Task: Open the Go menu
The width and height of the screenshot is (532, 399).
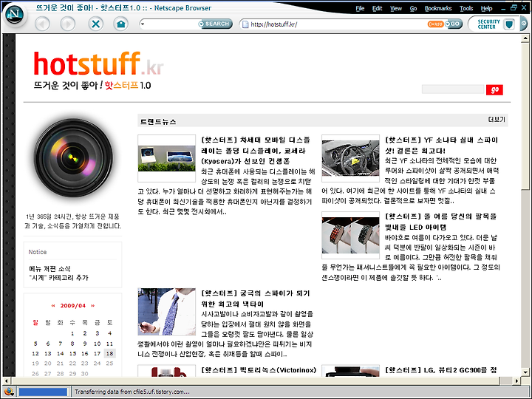Action: (x=413, y=8)
